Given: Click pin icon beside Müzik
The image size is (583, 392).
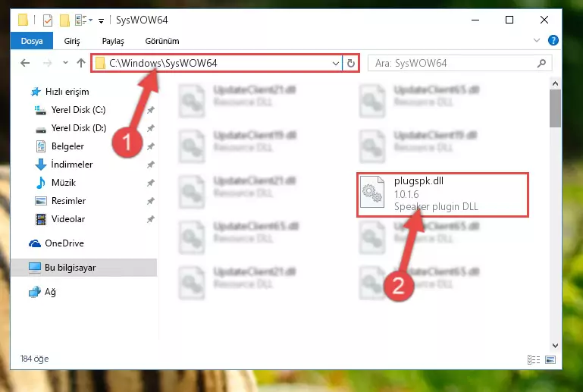Looking at the screenshot, I should [x=151, y=183].
